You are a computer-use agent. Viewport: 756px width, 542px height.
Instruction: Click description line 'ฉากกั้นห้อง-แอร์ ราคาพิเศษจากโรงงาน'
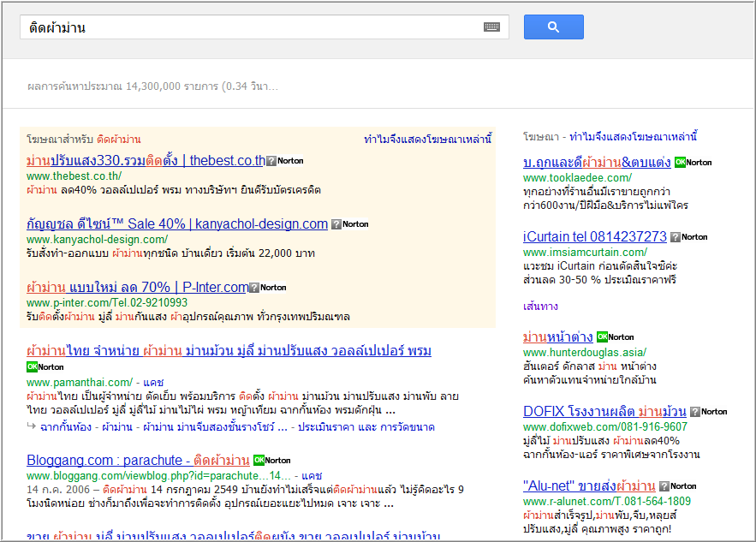point(611,455)
